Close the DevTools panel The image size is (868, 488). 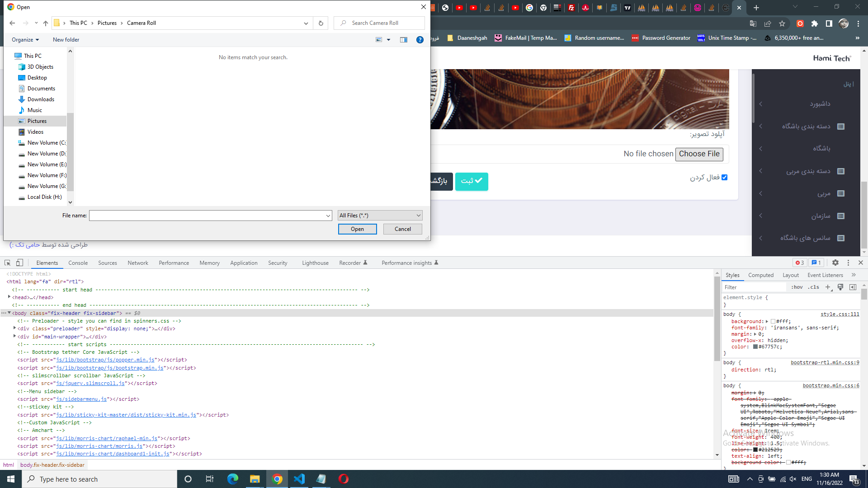[861, 263]
